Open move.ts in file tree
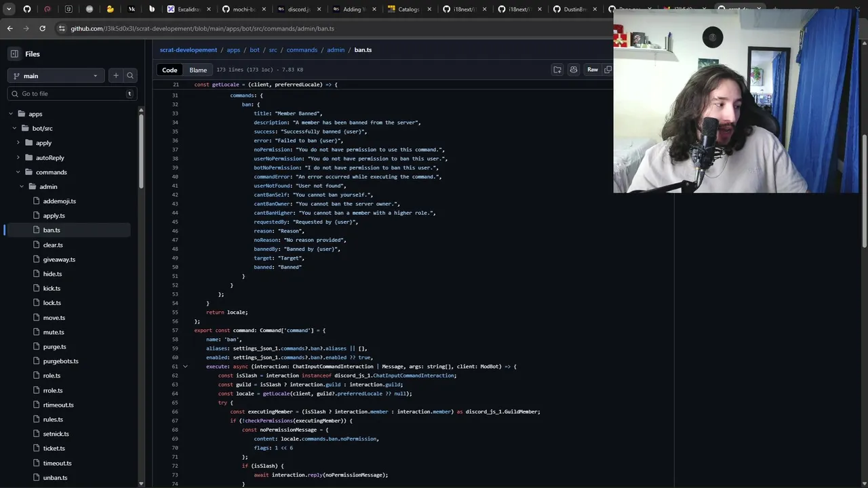 54,318
